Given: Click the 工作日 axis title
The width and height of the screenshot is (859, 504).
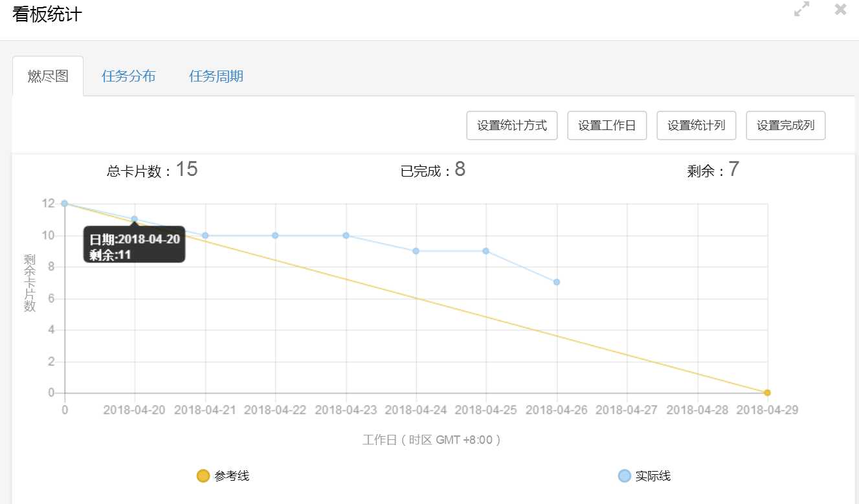Looking at the screenshot, I should [x=432, y=440].
